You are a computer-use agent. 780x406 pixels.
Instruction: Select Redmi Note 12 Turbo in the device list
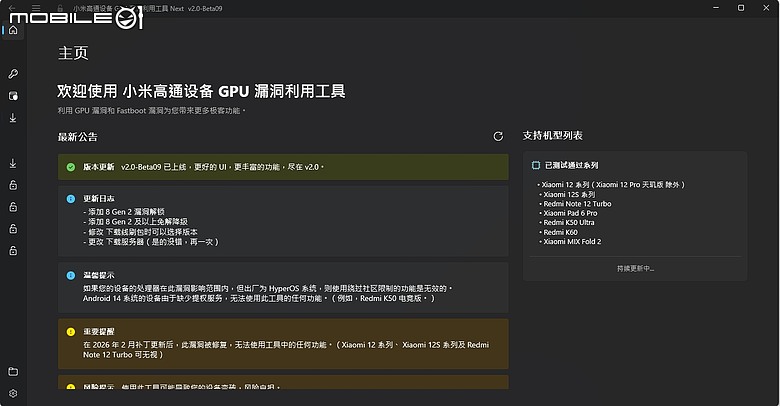[576, 204]
